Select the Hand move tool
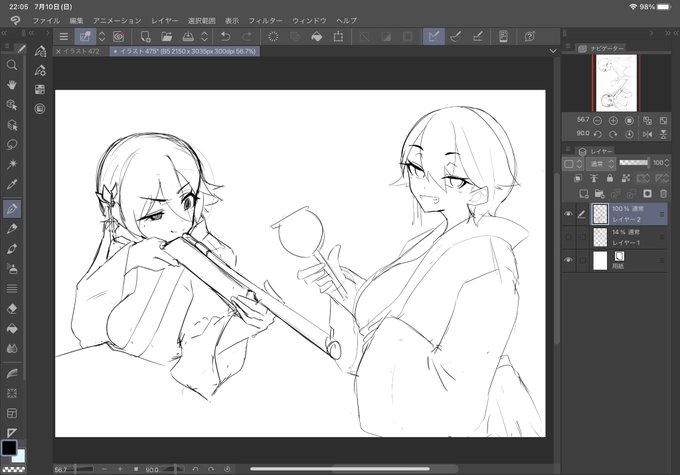The image size is (680, 475). click(x=12, y=85)
